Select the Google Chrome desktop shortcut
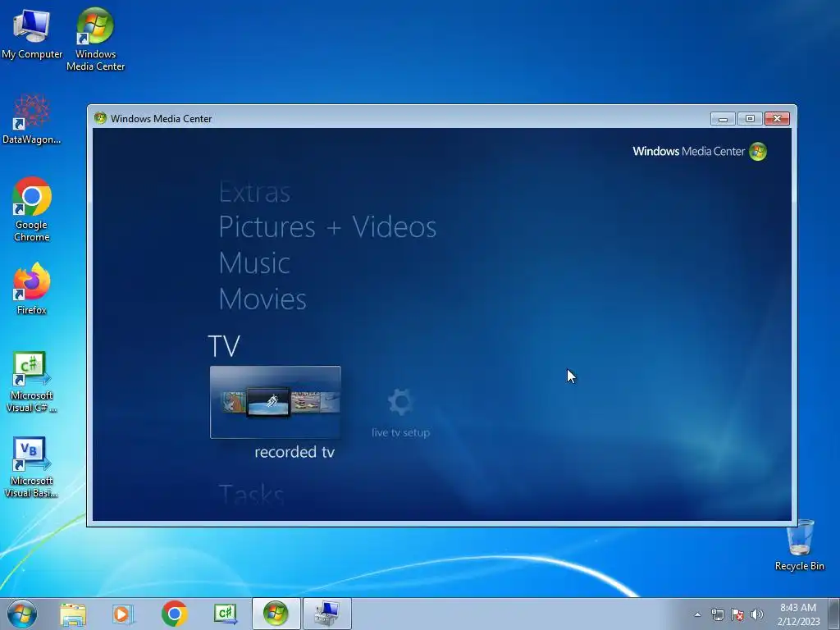Screen dimensions: 840x630 tap(32, 209)
